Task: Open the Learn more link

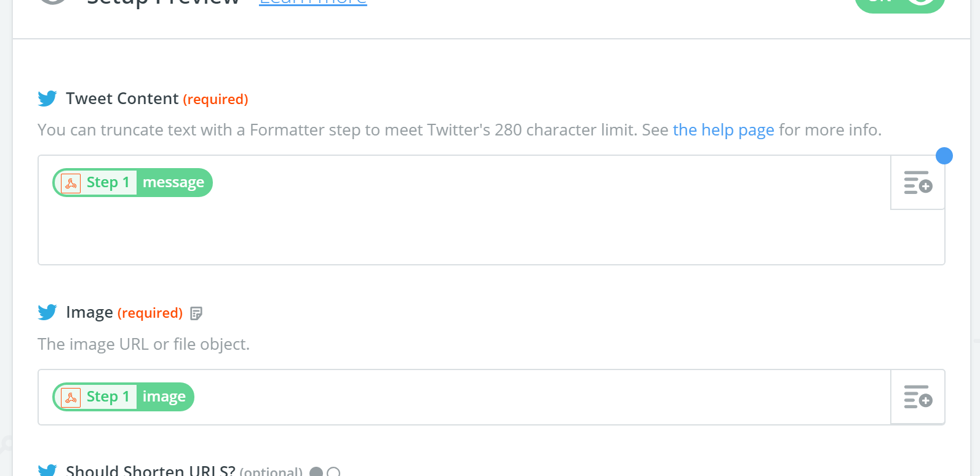Action: (x=313, y=2)
